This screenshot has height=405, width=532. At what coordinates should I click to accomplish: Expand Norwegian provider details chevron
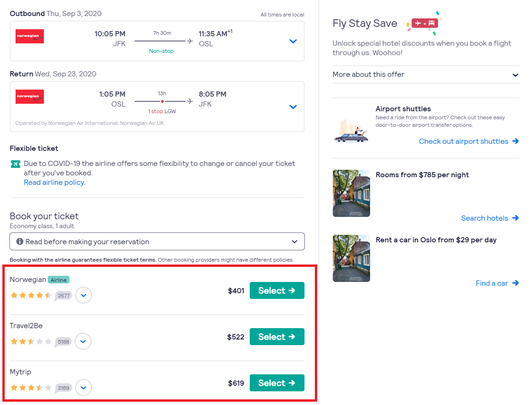pos(84,295)
